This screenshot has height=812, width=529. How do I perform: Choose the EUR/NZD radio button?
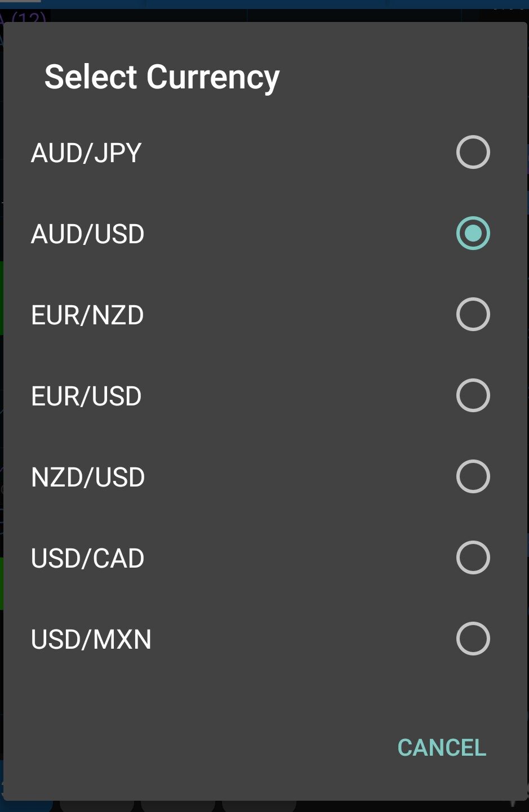click(473, 314)
